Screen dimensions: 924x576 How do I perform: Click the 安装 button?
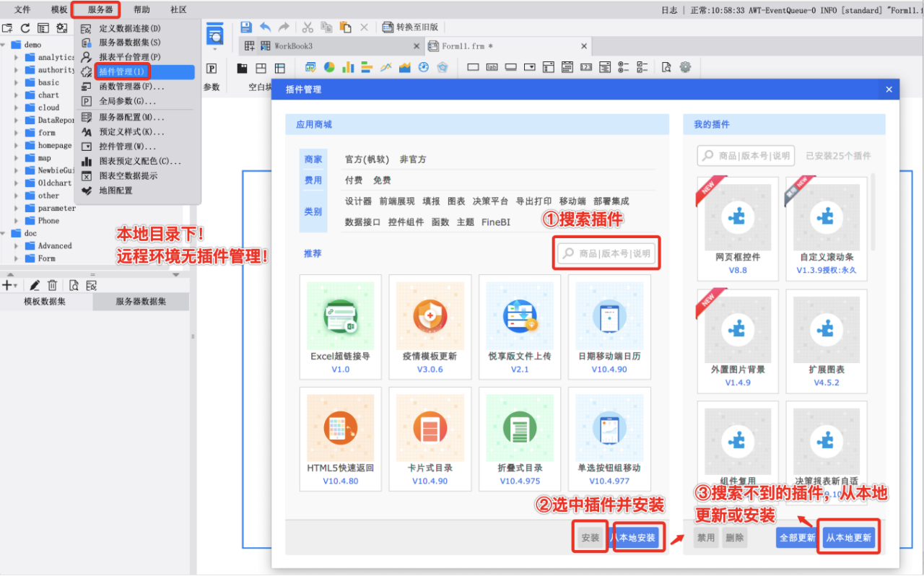pyautogui.click(x=590, y=538)
